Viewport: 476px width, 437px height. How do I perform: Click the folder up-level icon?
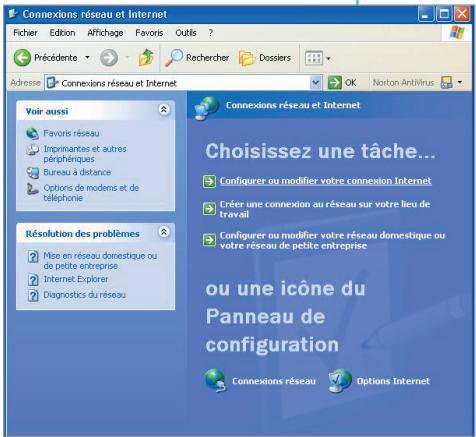146,57
